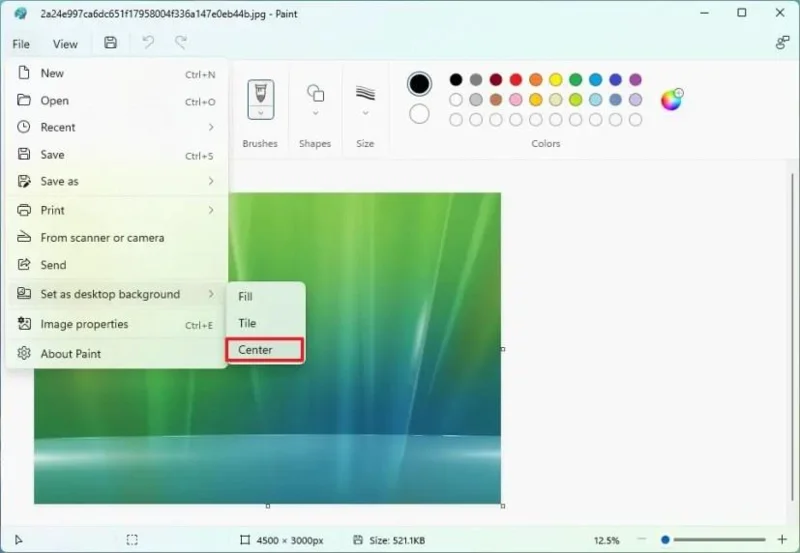Pick the pink color swatch

click(516, 99)
